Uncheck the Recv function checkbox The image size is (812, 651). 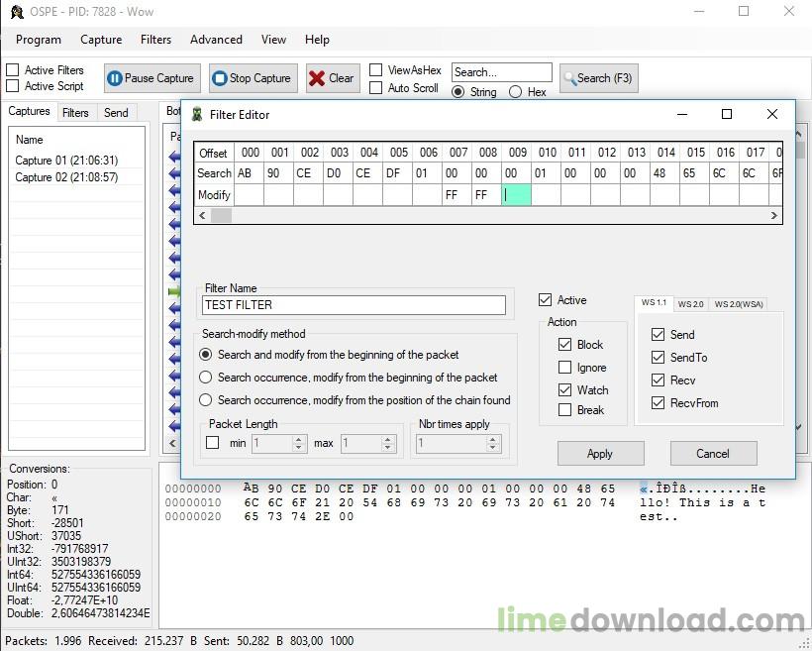click(x=658, y=380)
